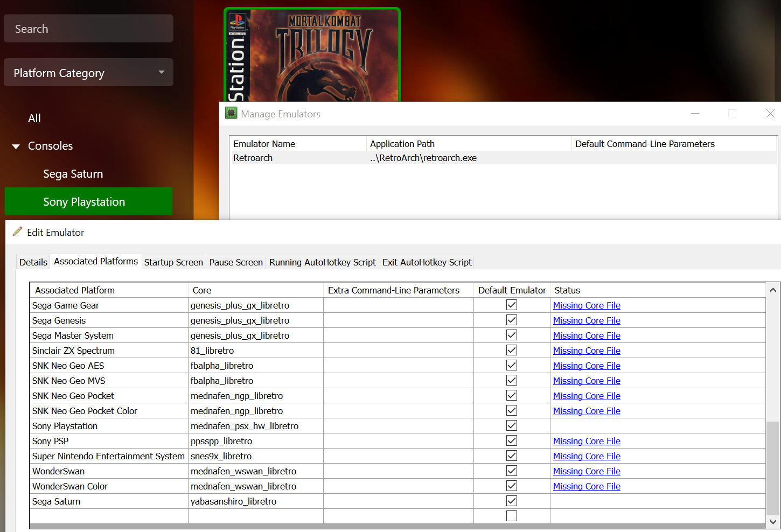
Task: Select the 81_libretro core cell
Action: click(x=256, y=351)
